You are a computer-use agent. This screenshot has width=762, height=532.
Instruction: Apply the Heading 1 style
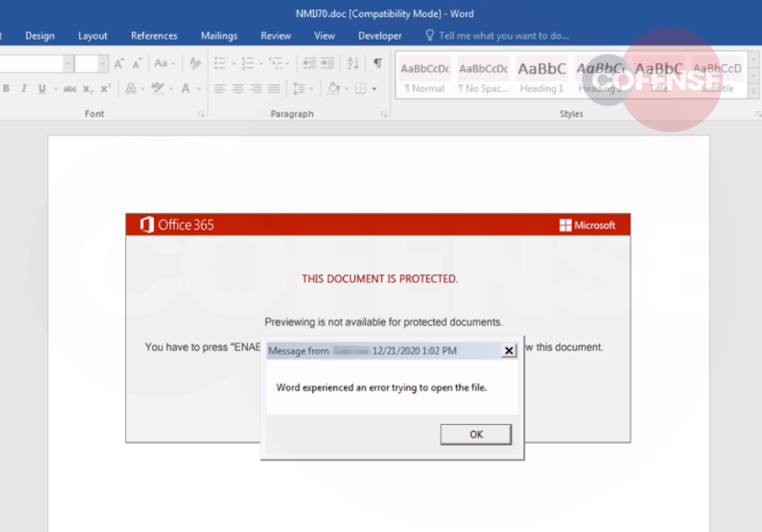(x=542, y=76)
